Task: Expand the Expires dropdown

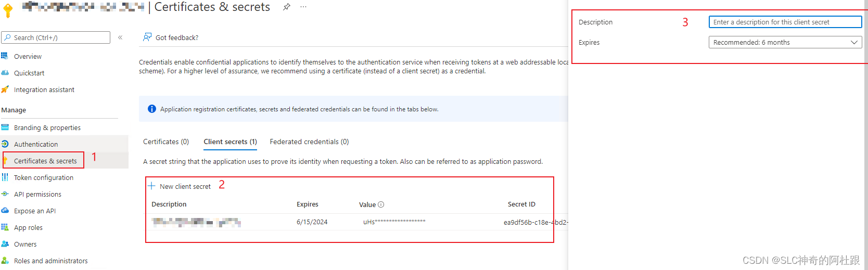Action: pos(785,42)
